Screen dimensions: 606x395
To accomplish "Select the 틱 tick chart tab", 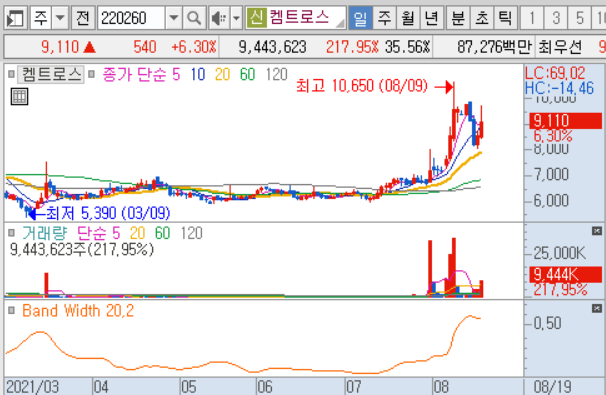I will tap(505, 18).
